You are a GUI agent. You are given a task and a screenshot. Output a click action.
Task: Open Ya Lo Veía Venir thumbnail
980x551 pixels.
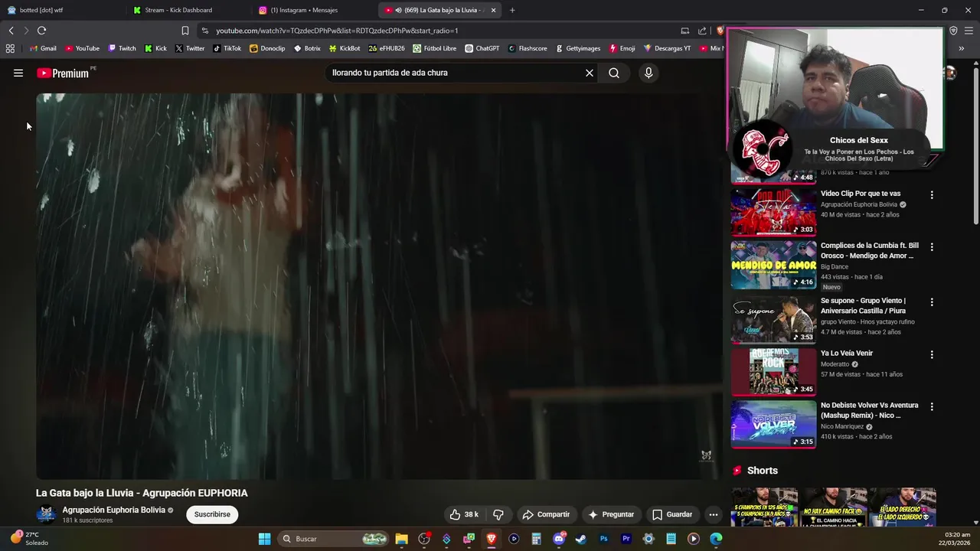click(773, 371)
